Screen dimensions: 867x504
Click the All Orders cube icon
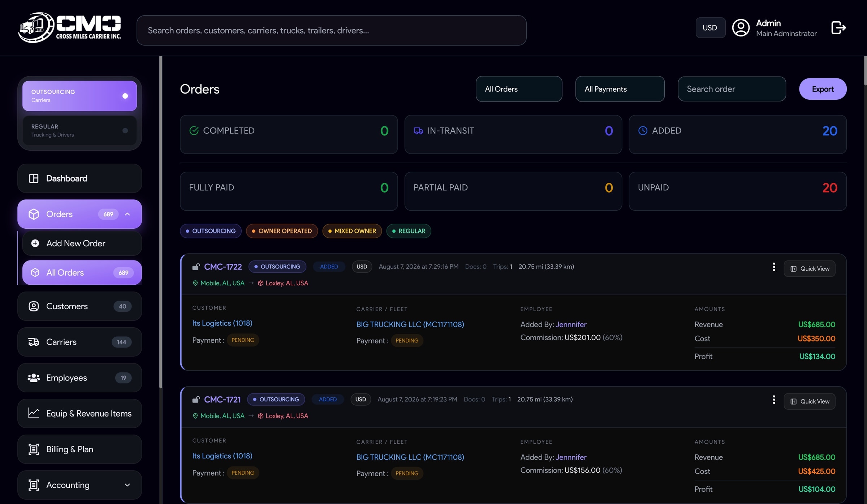(35, 273)
